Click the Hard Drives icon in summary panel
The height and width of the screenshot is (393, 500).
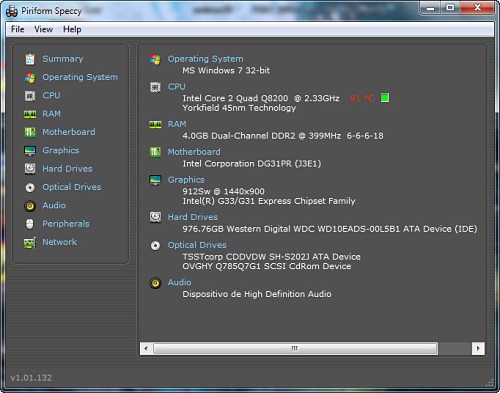click(x=155, y=217)
